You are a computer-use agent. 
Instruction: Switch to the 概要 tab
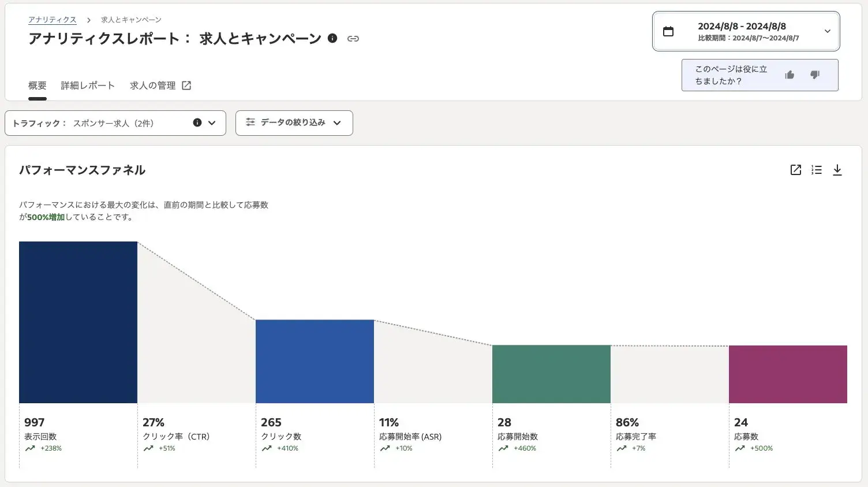point(38,85)
